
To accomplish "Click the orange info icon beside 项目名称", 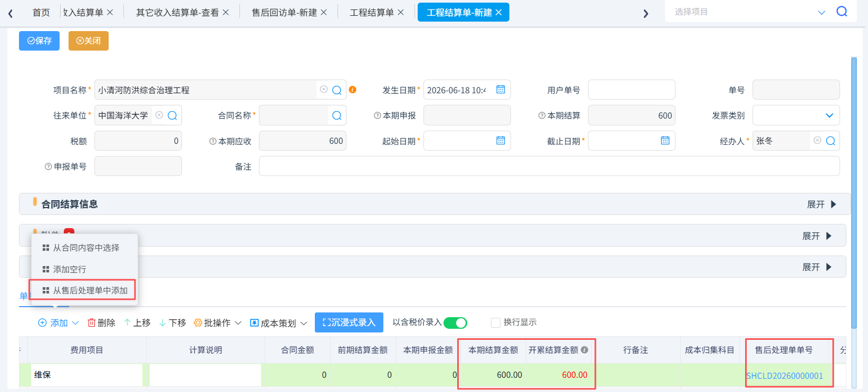I will click(x=353, y=90).
